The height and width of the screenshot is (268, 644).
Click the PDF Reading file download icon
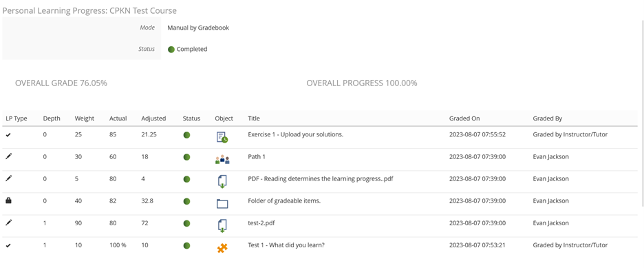click(x=222, y=181)
